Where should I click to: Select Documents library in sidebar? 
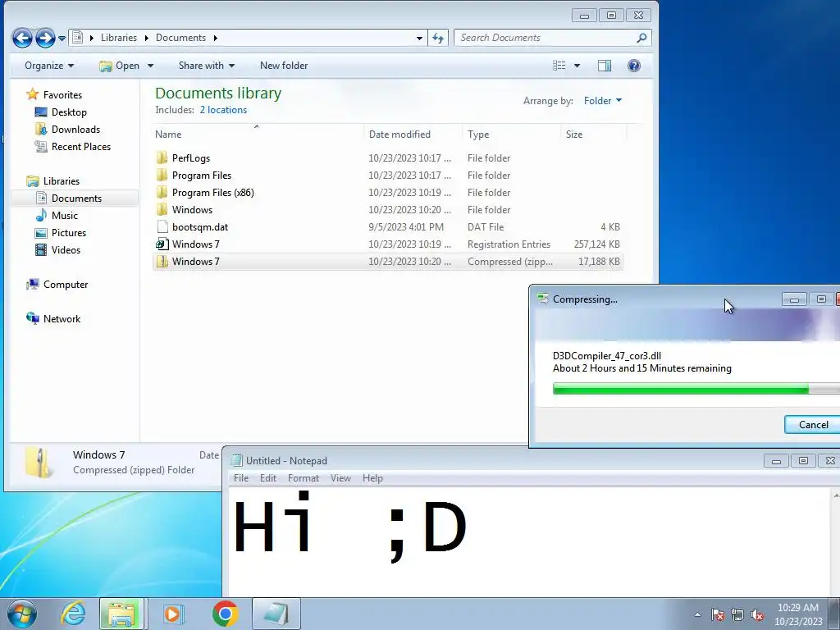point(76,199)
